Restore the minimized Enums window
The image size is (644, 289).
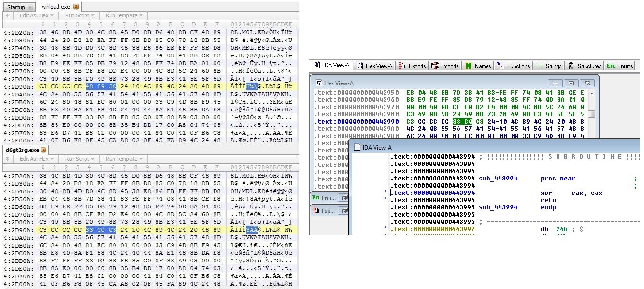coord(344,198)
